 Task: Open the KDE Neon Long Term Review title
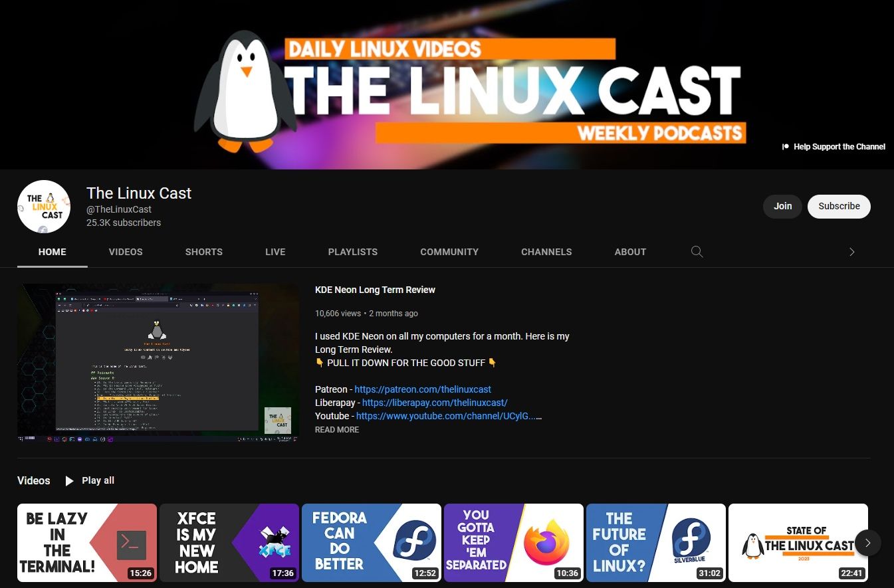[375, 290]
